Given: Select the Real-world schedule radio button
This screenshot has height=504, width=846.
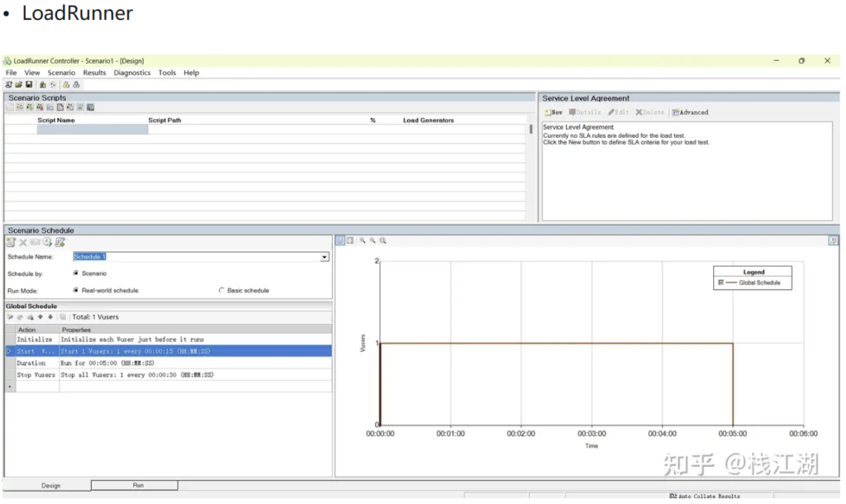Looking at the screenshot, I should click(x=76, y=291).
